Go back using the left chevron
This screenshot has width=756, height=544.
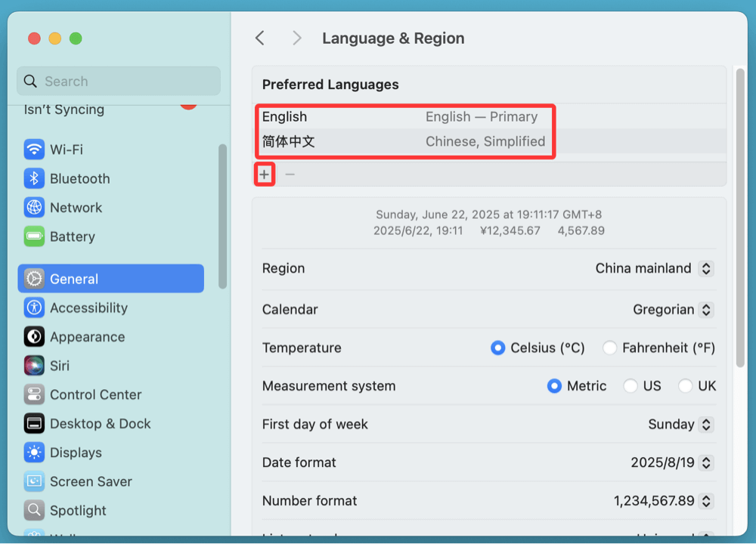[260, 39]
